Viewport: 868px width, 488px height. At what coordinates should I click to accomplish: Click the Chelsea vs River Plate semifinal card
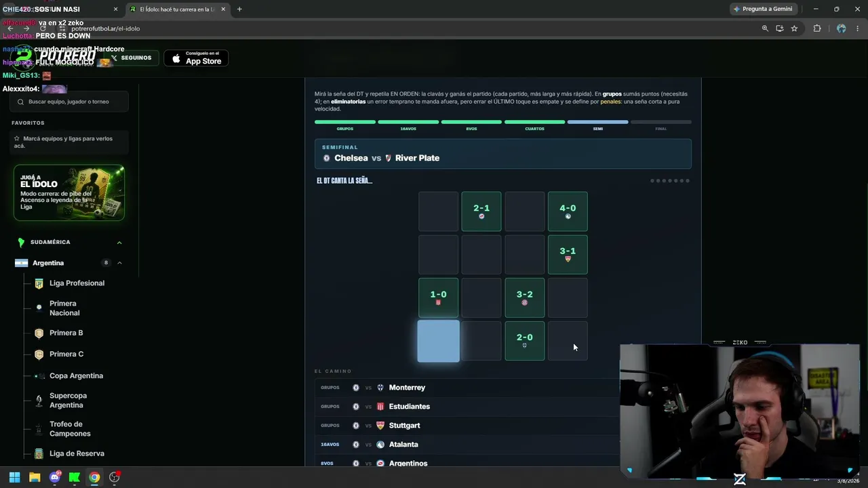point(503,154)
